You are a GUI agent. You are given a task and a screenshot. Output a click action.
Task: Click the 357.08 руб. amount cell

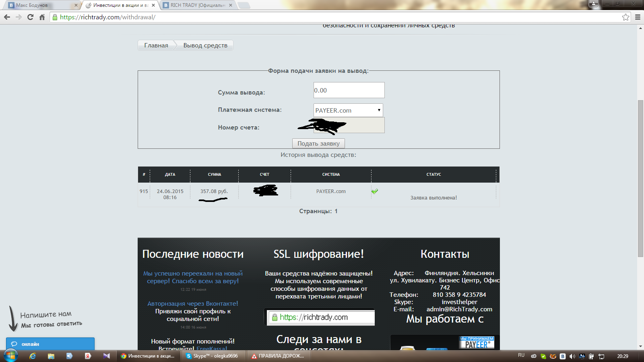pos(214,191)
